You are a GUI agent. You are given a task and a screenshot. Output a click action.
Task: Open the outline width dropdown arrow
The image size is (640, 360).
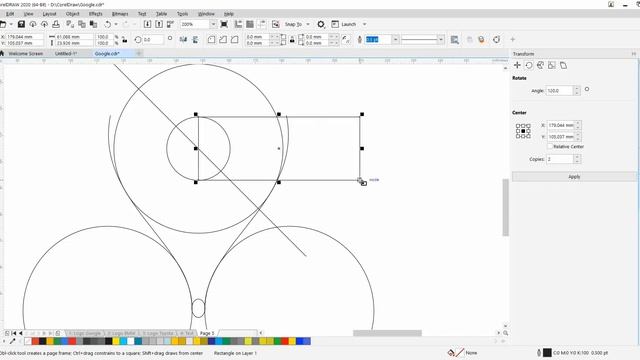(x=396, y=40)
